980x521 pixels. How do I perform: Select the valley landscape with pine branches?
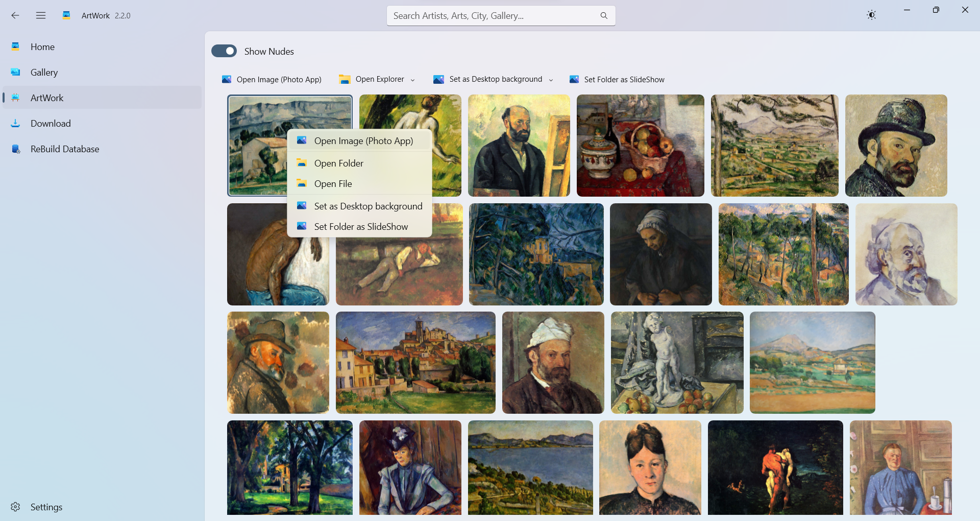coord(775,146)
